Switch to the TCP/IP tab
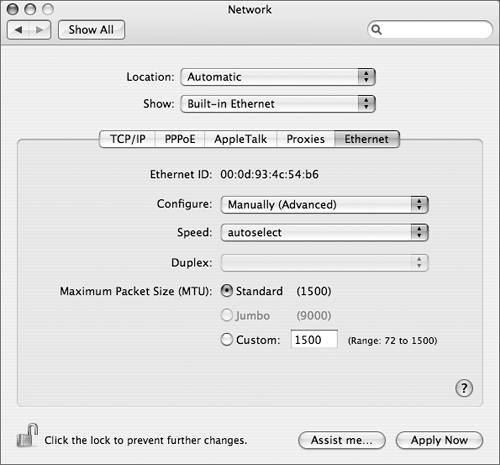Image resolution: width=500 pixels, height=465 pixels. pyautogui.click(x=128, y=139)
